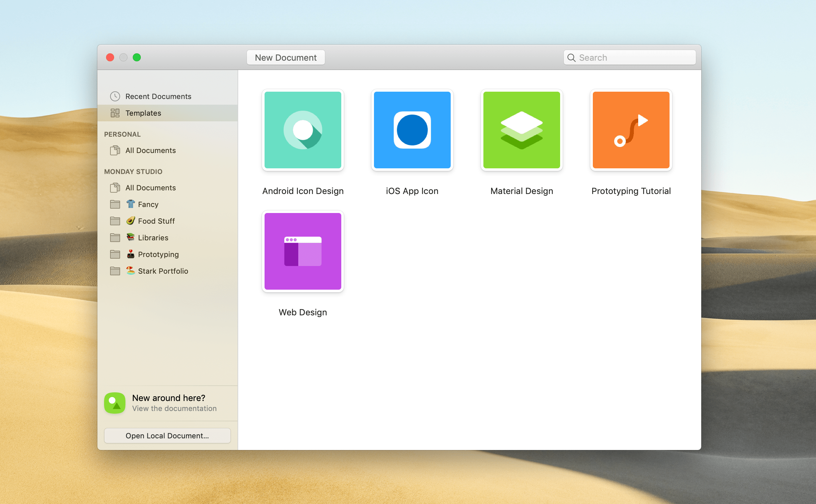Open the Material Design template thumbnail
The height and width of the screenshot is (504, 816).
(x=521, y=130)
